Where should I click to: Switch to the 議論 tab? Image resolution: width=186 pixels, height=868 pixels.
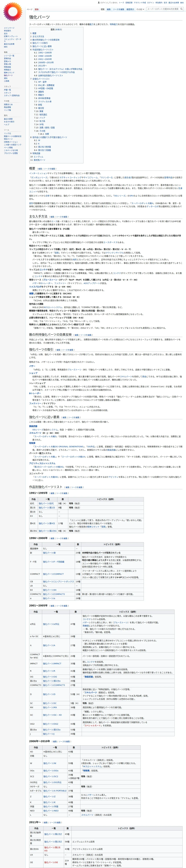tap(37, 9)
